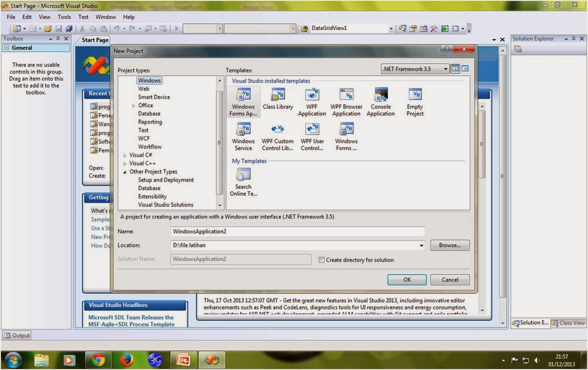Collapse the General toolbox group

coord(6,48)
